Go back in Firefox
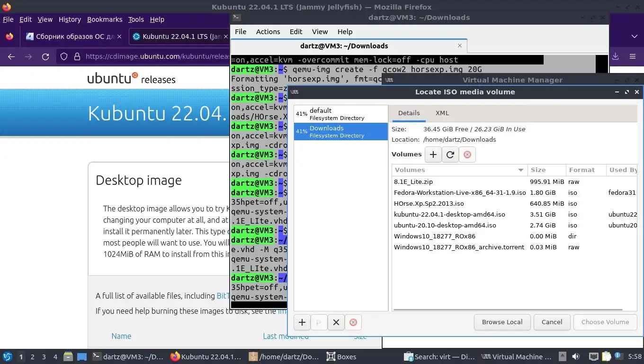This screenshot has height=364, width=644. tap(11, 56)
